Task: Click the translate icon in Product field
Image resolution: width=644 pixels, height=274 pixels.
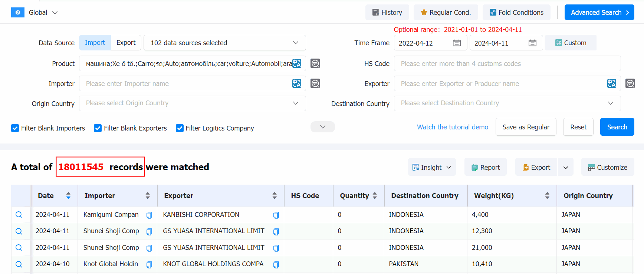Action: 296,63
